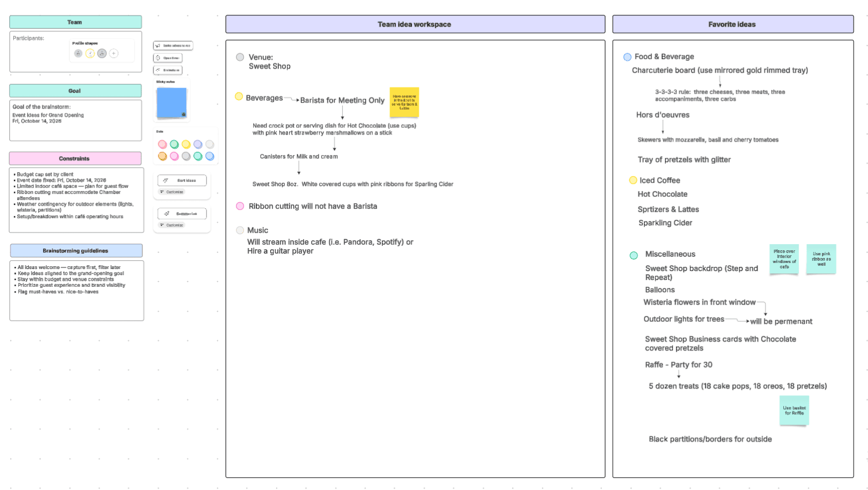
Task: Open Customize under Sort ideas
Action: (172, 192)
